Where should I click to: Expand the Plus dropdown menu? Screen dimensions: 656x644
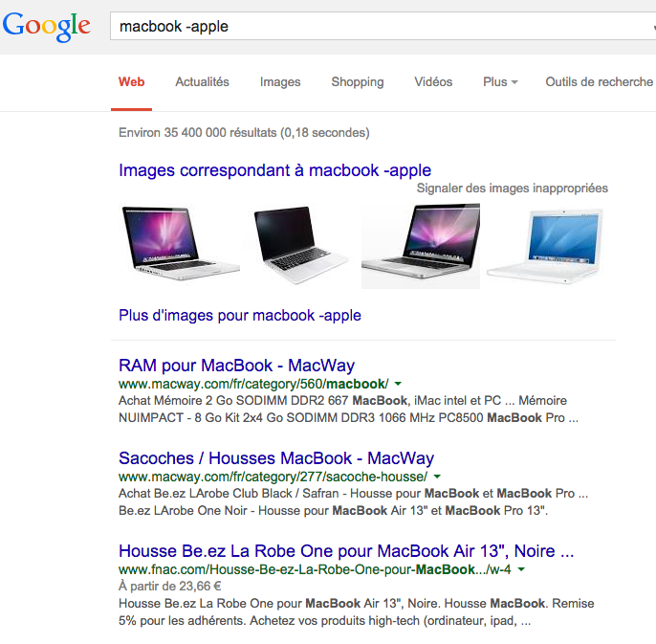click(500, 81)
